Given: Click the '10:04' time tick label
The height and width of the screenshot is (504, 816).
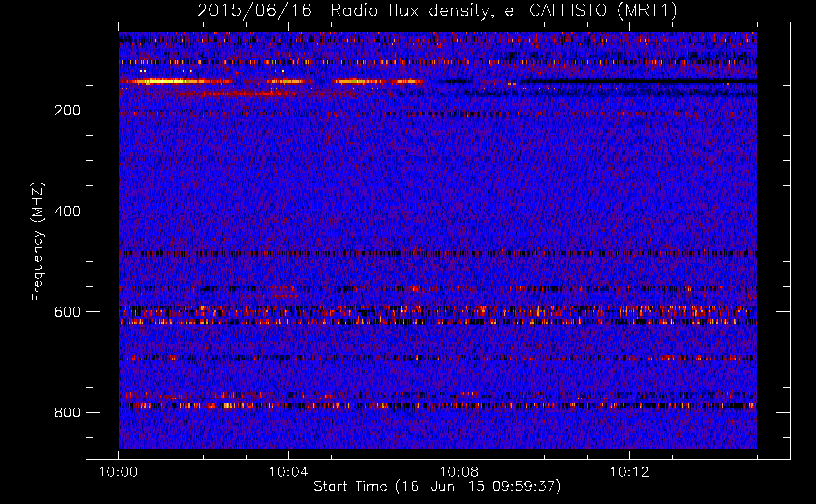Looking at the screenshot, I should pos(289,472).
